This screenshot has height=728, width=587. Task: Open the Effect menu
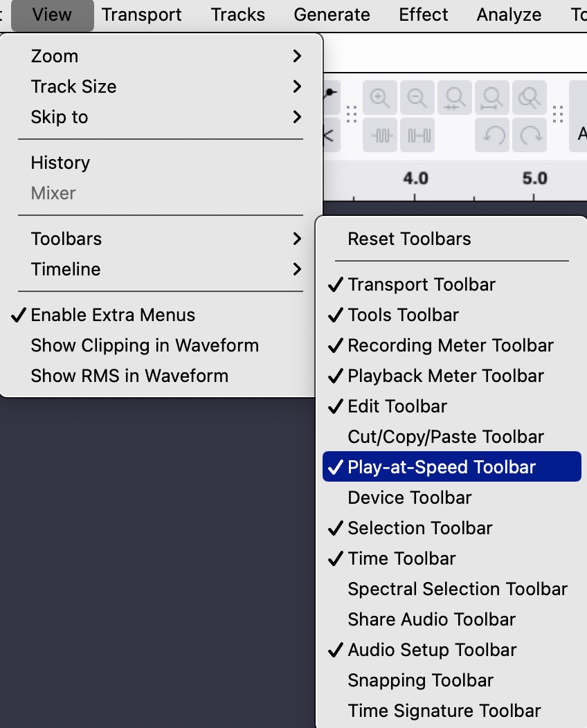tap(424, 15)
